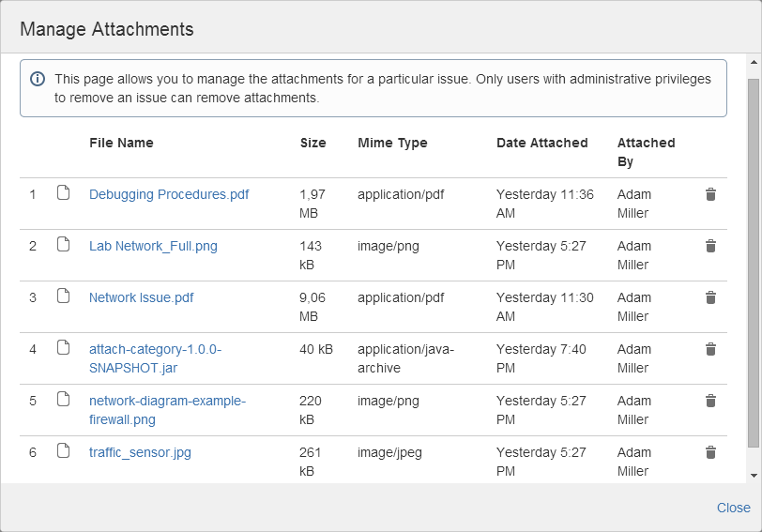Click file icon beside Lab Network_Full.png
Viewport: 762px width, 532px height.
63,245
